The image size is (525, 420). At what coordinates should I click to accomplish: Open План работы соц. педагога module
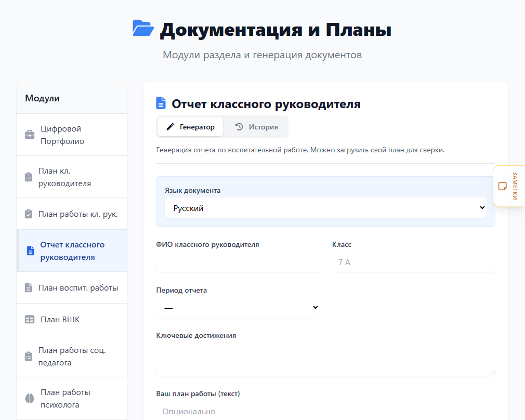coord(72,356)
